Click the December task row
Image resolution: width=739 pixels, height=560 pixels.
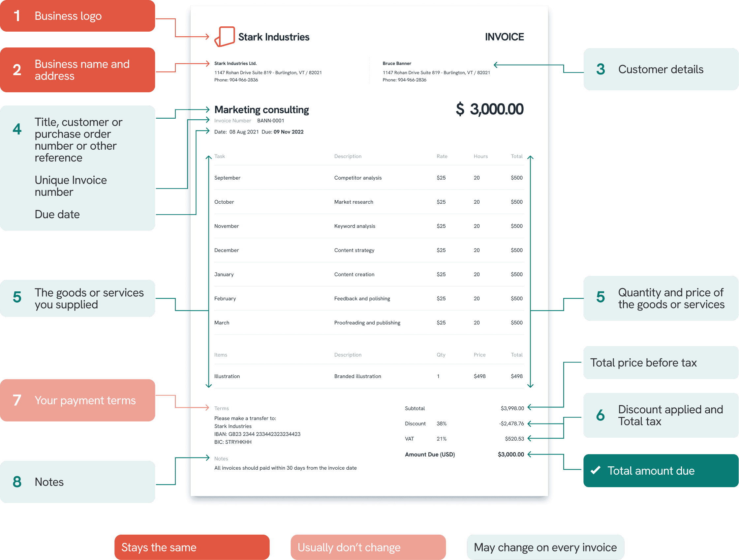(369, 250)
